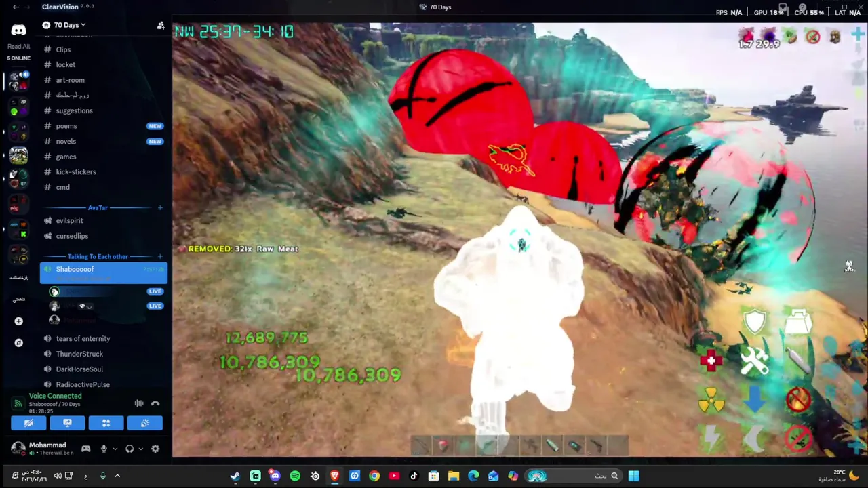The height and width of the screenshot is (488, 868).
Task: Expand the microphone input options chevron
Action: [115, 449]
